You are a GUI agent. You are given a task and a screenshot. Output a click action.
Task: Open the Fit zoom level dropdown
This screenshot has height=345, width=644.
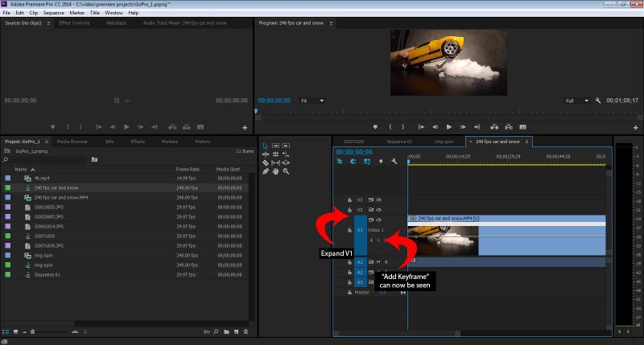(313, 101)
